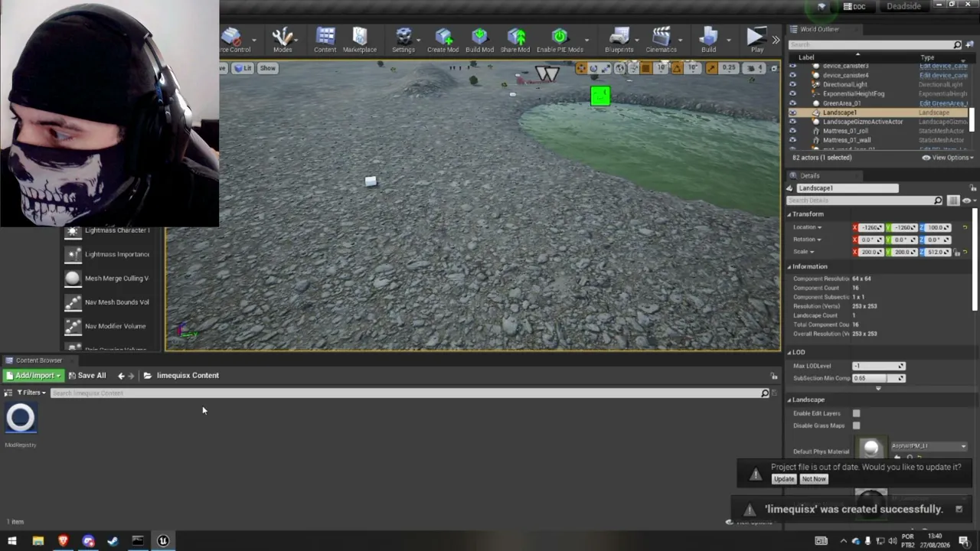Screen dimensions: 980x551
Task: Click the World Outliner search field
Action: point(875,44)
